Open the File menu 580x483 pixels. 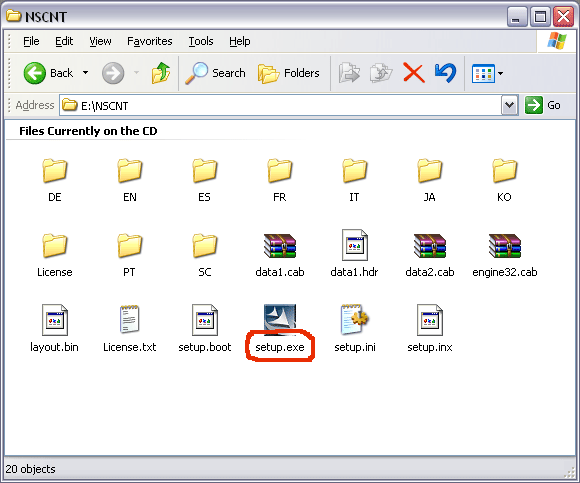[x=31, y=41]
